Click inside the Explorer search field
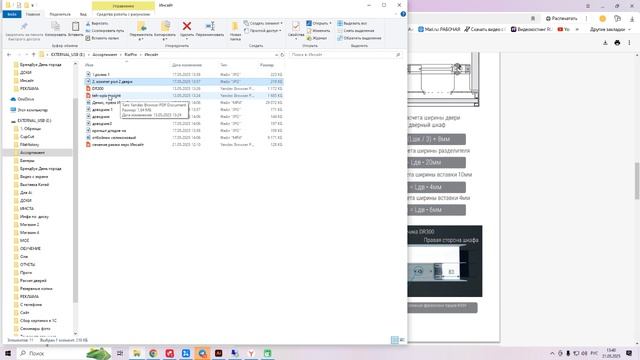Screen dimensions: 640x360 pos(345,54)
